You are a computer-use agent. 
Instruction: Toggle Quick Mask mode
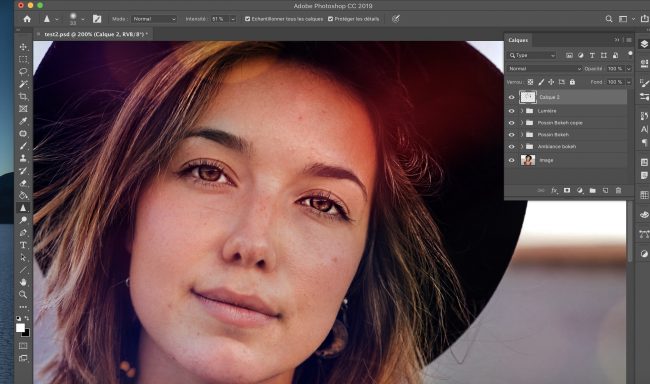click(23, 346)
